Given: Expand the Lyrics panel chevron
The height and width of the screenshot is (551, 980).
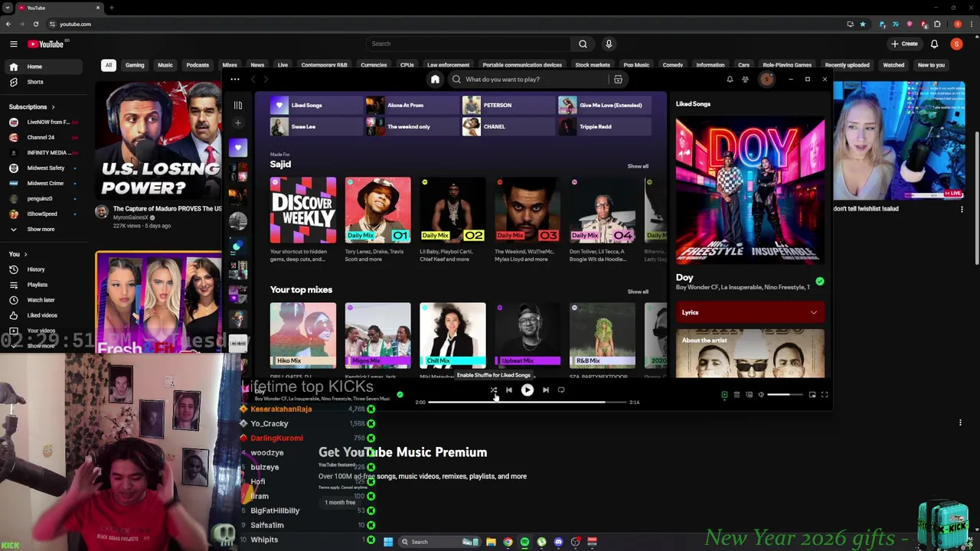Looking at the screenshot, I should [x=814, y=312].
